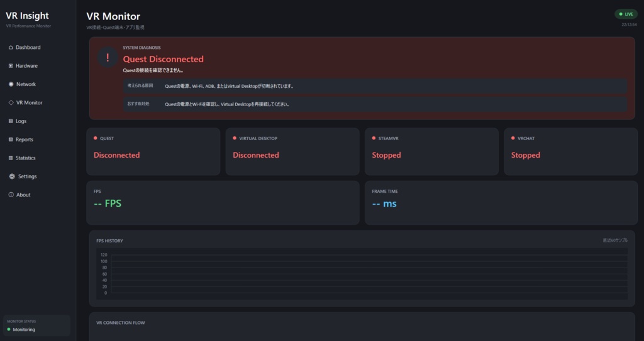Click the STEAMVR card Stopped status
The image size is (644, 341).
(387, 155)
